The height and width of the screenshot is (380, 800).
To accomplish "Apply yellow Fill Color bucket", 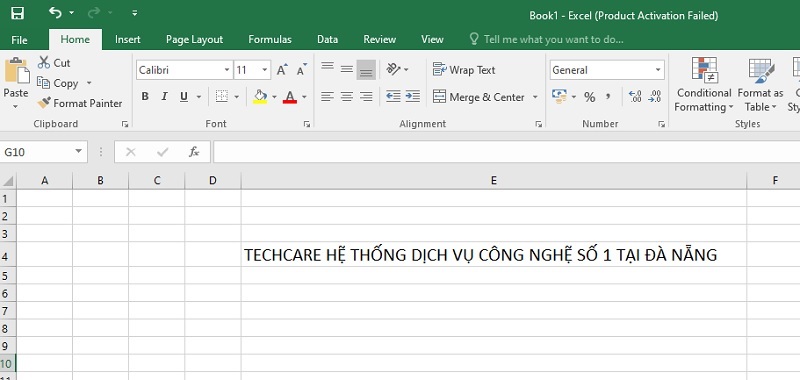I will tap(260, 96).
